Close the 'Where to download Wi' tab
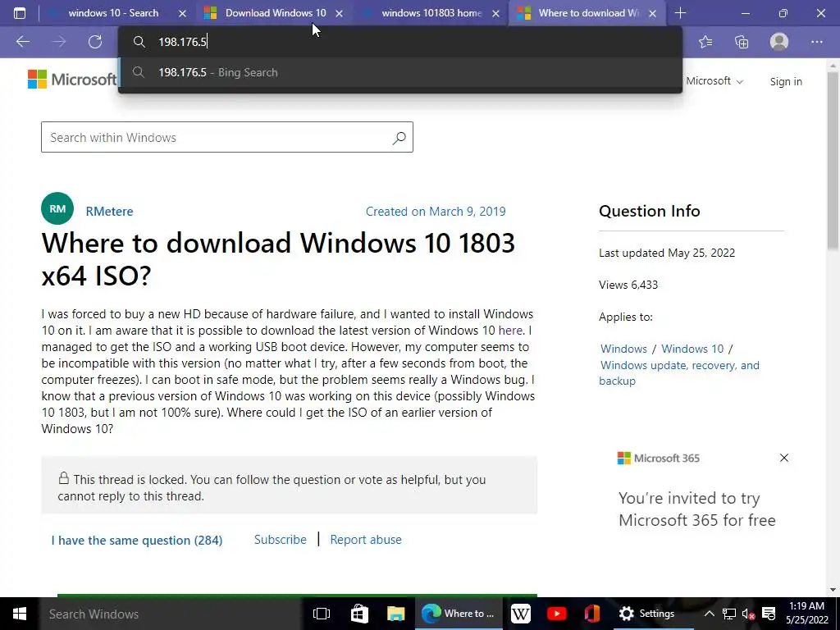The height and width of the screenshot is (630, 840). click(x=652, y=13)
